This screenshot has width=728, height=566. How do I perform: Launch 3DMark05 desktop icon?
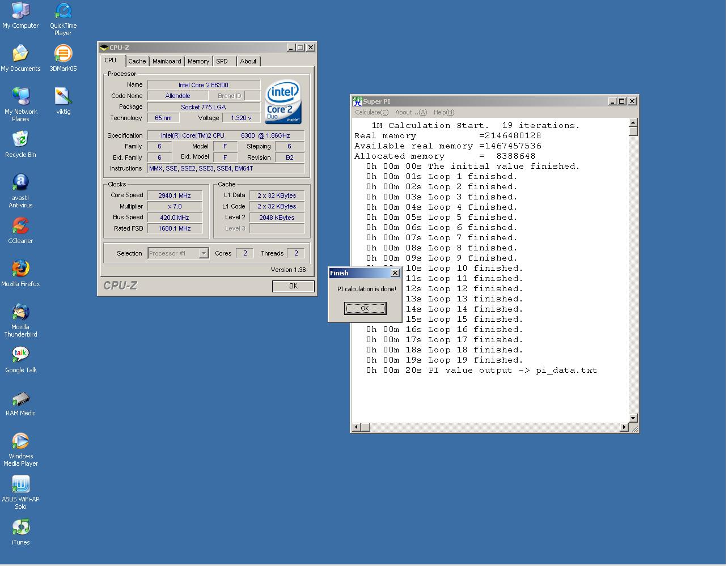[x=63, y=58]
